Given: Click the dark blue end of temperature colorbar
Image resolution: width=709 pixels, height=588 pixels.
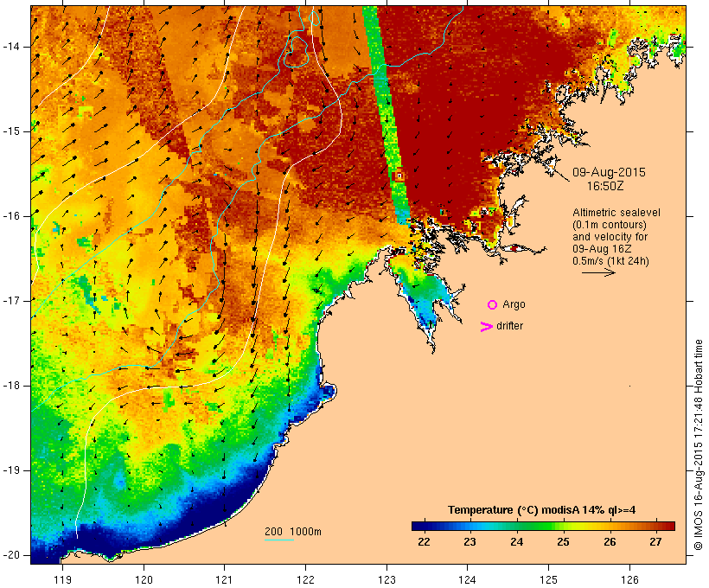Looking at the screenshot, I should (x=420, y=526).
